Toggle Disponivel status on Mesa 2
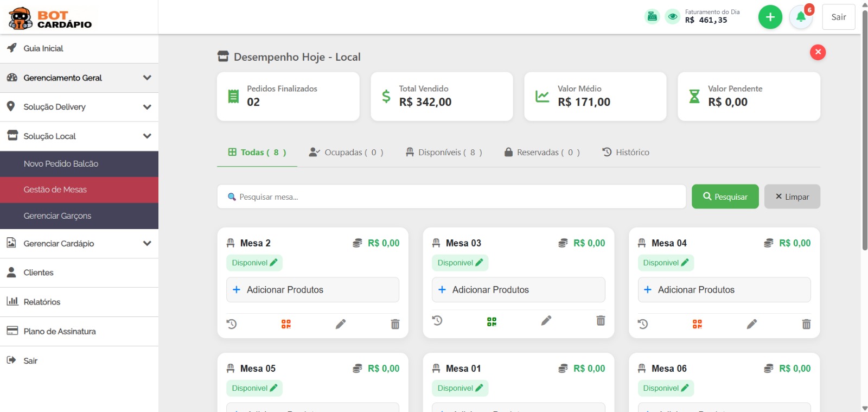The width and height of the screenshot is (868, 412). point(254,263)
